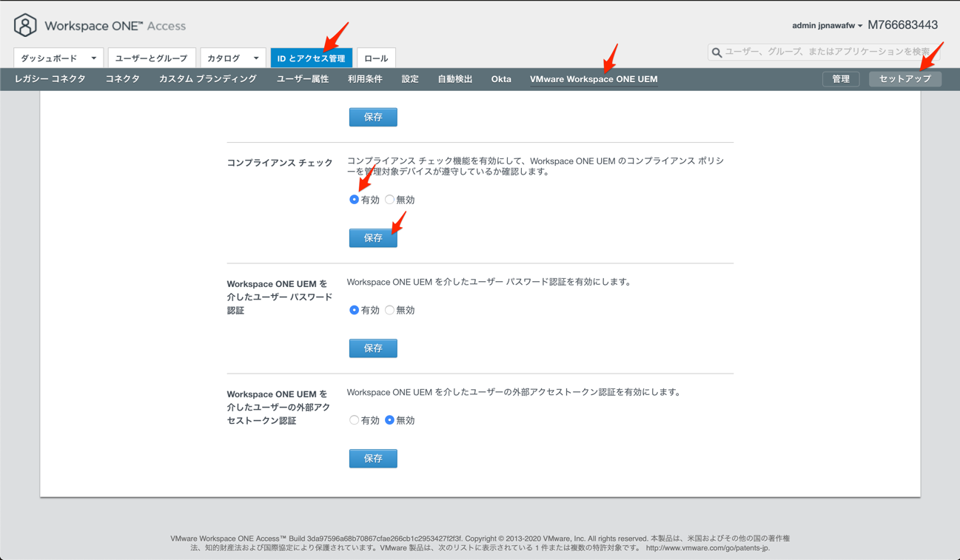Go to レガシー コネクタ submenu
Screen dimensions: 960x560
pyautogui.click(x=50, y=79)
